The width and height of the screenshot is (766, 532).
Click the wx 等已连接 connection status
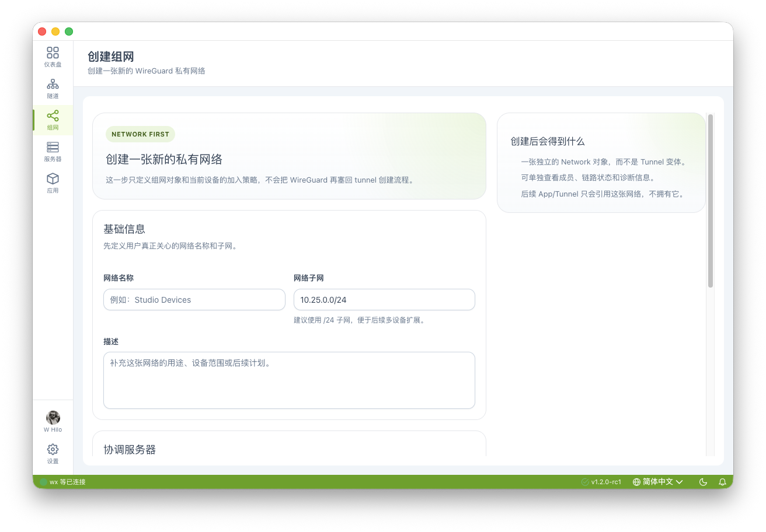[62, 482]
